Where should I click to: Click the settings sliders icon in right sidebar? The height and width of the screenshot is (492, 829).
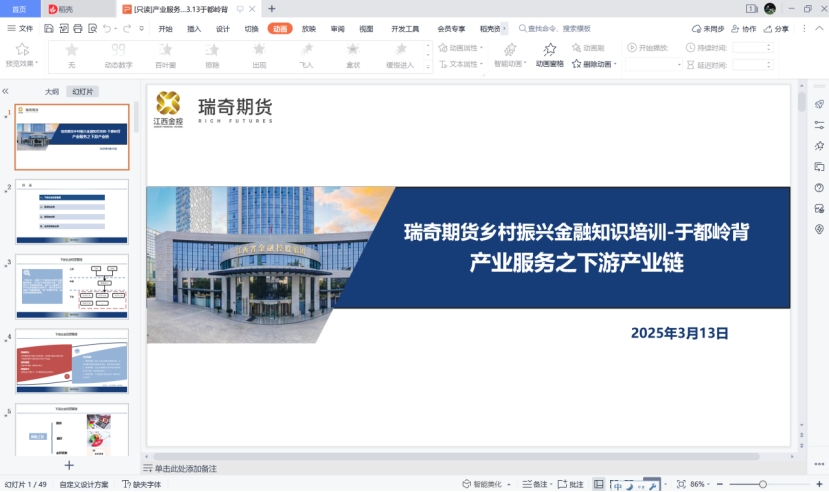819,125
